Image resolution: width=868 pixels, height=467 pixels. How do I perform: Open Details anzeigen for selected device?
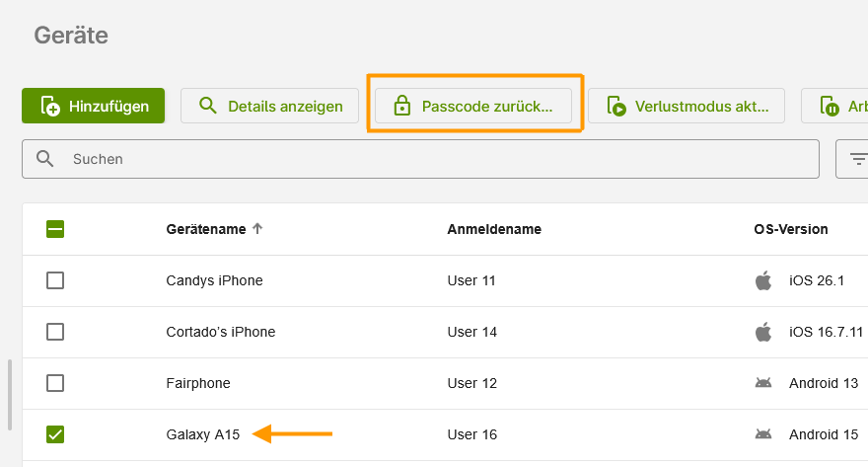(x=269, y=106)
